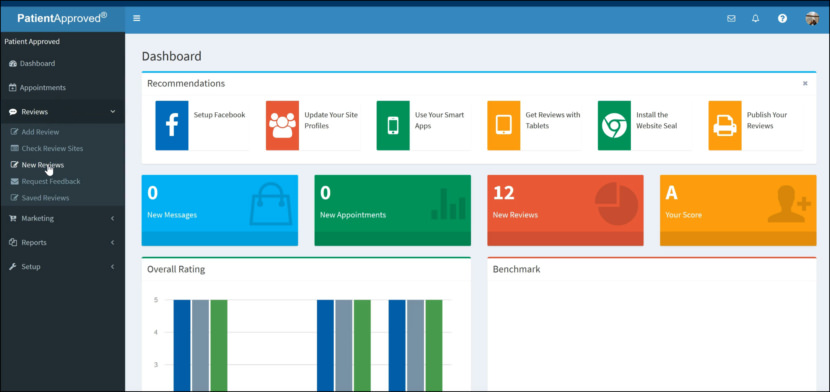Collapse the Reviews sidebar section

click(62, 112)
